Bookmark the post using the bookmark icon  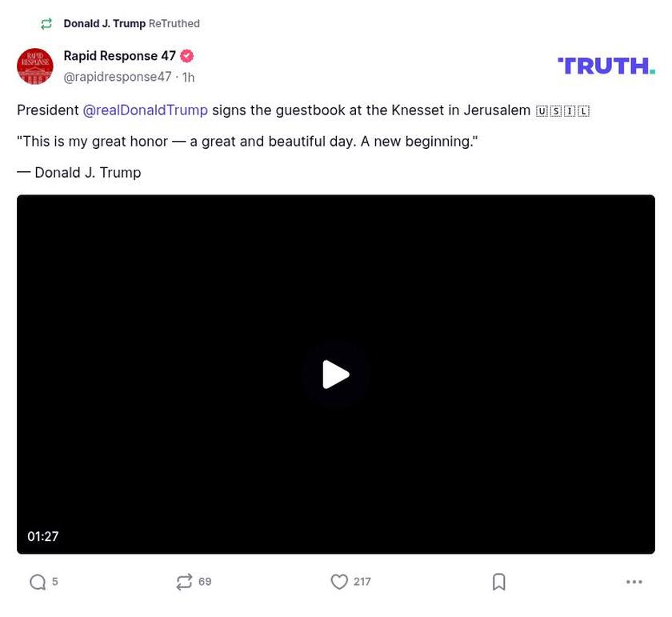498,582
